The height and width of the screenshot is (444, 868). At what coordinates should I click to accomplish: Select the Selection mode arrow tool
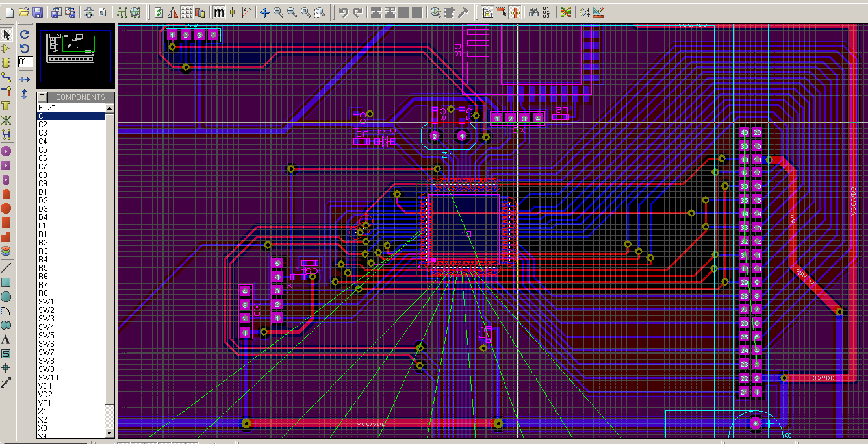(6, 34)
